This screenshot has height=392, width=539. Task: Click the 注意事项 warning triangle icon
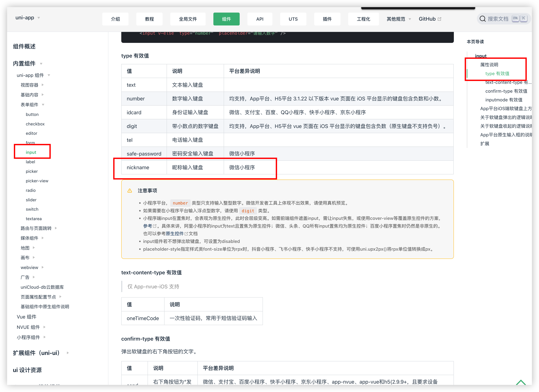pos(130,191)
